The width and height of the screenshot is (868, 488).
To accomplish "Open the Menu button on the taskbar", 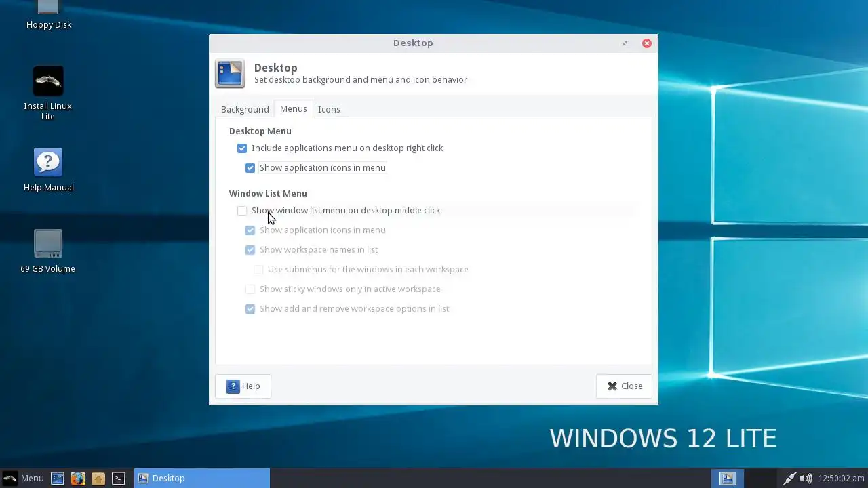I will click(x=24, y=478).
